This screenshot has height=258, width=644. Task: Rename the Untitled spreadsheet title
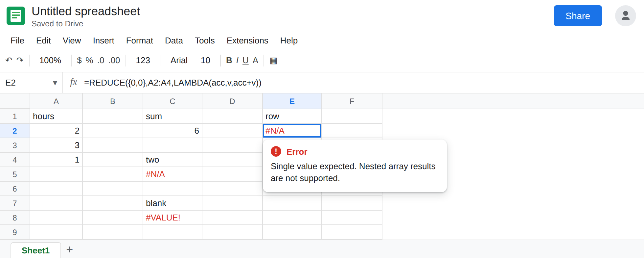point(86,11)
